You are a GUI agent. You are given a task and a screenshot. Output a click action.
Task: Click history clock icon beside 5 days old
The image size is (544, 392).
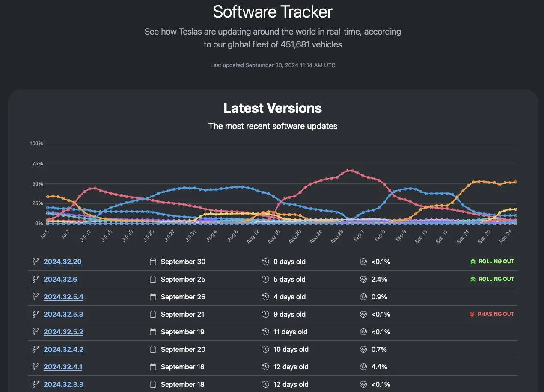click(265, 279)
